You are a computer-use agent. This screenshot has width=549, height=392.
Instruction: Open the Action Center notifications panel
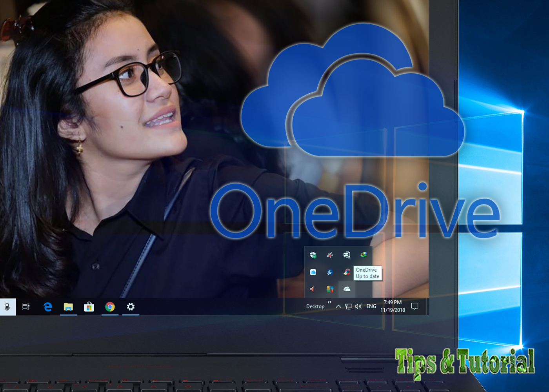pyautogui.click(x=415, y=306)
